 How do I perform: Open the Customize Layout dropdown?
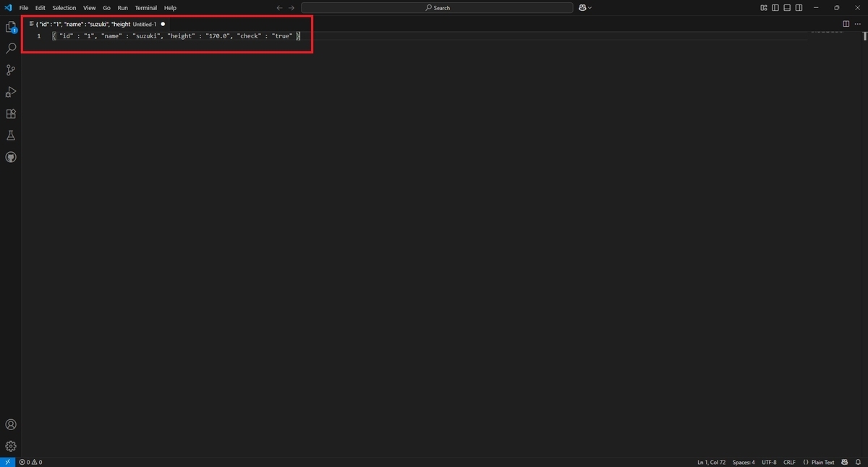763,7
